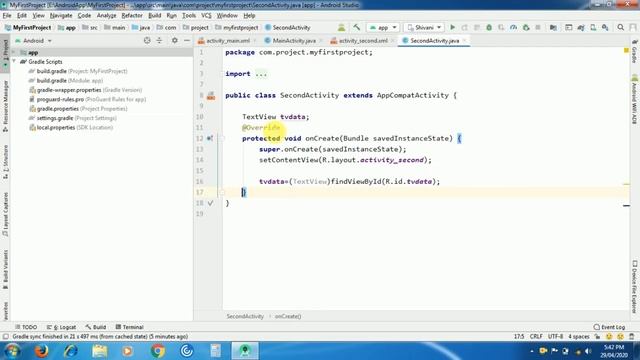Image resolution: width=640 pixels, height=360 pixels.
Task: Open the File menu
Action: 7,16
